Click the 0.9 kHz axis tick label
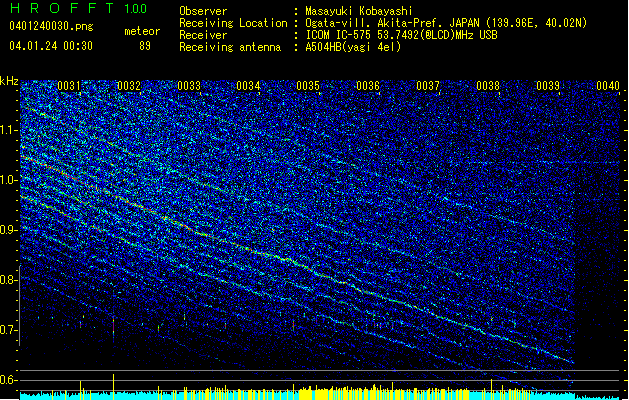 (x=9, y=230)
